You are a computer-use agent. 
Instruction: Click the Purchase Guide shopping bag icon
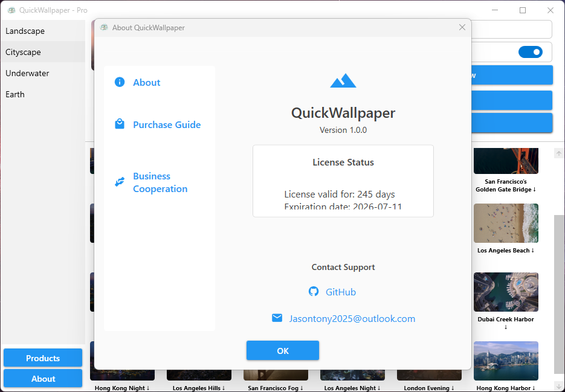[120, 124]
